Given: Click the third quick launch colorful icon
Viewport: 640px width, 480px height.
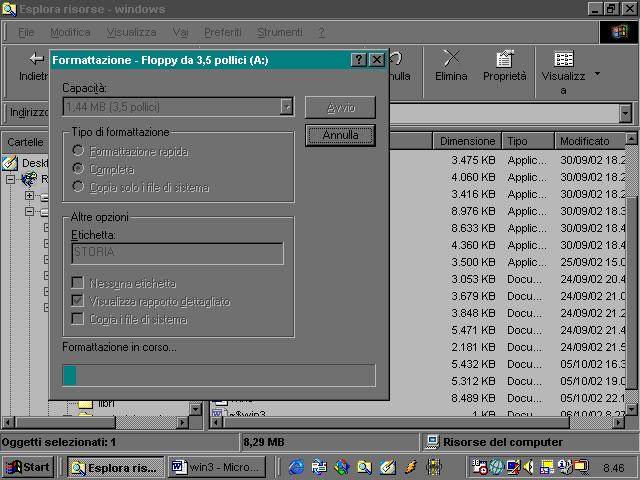Looking at the screenshot, I should [342, 467].
